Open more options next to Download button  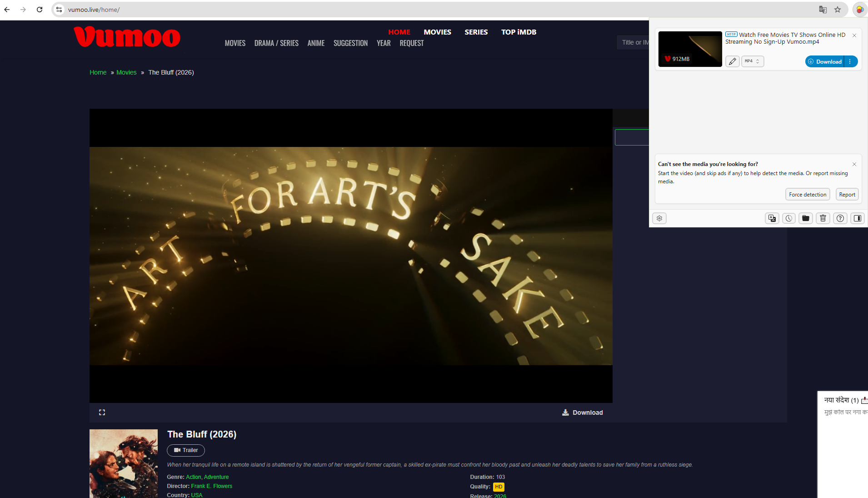tap(850, 61)
